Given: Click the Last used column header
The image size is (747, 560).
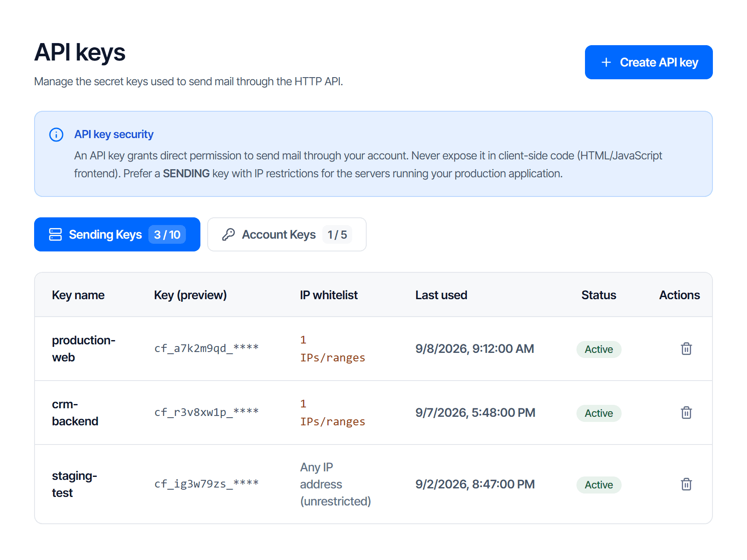Looking at the screenshot, I should (441, 295).
